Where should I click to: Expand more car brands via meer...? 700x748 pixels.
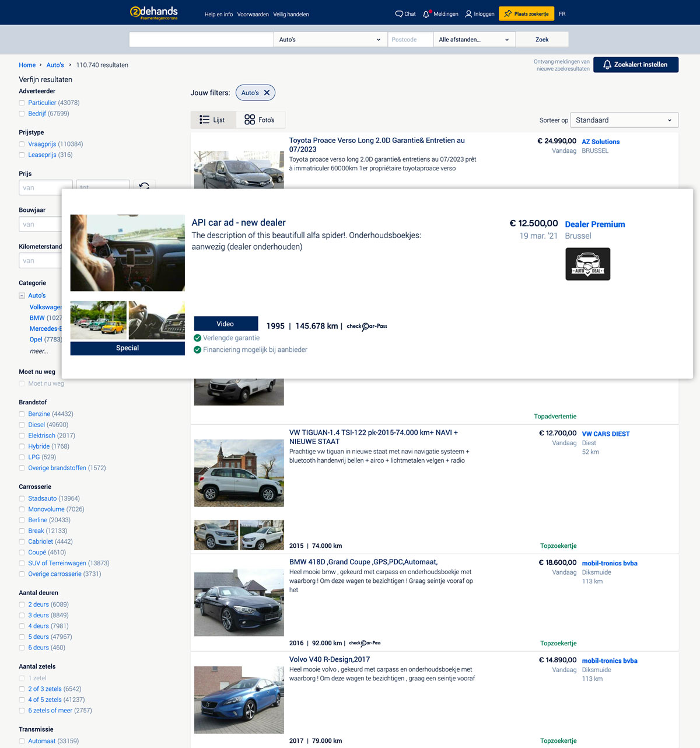(38, 351)
